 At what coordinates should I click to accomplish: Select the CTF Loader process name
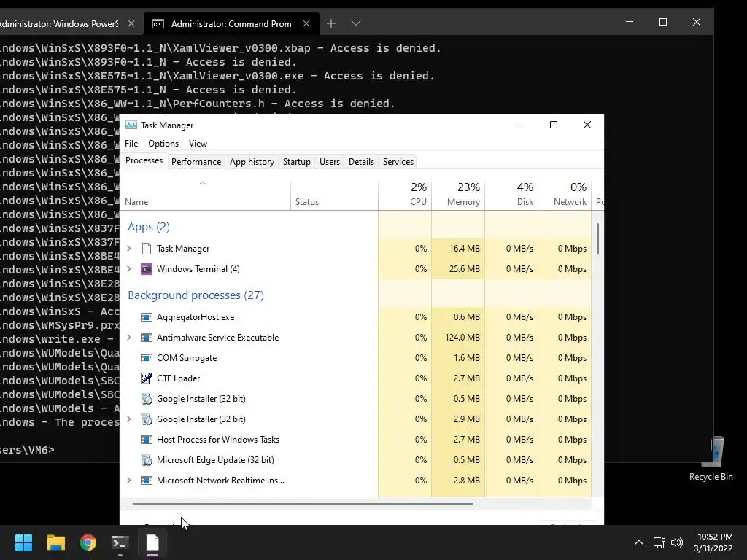(x=178, y=378)
